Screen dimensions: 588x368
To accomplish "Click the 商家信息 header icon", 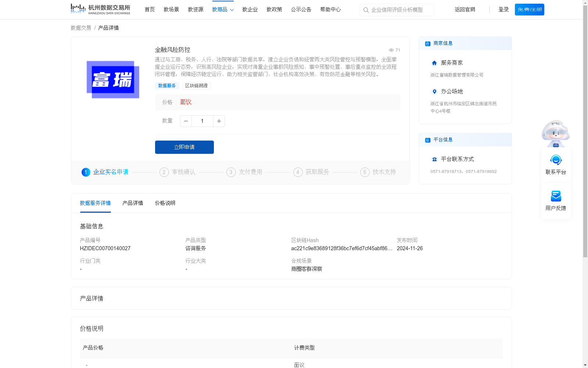I will coord(428,44).
